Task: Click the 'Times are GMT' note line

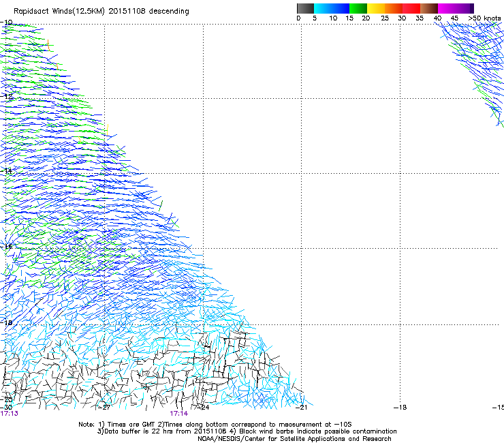Action: pos(215,425)
